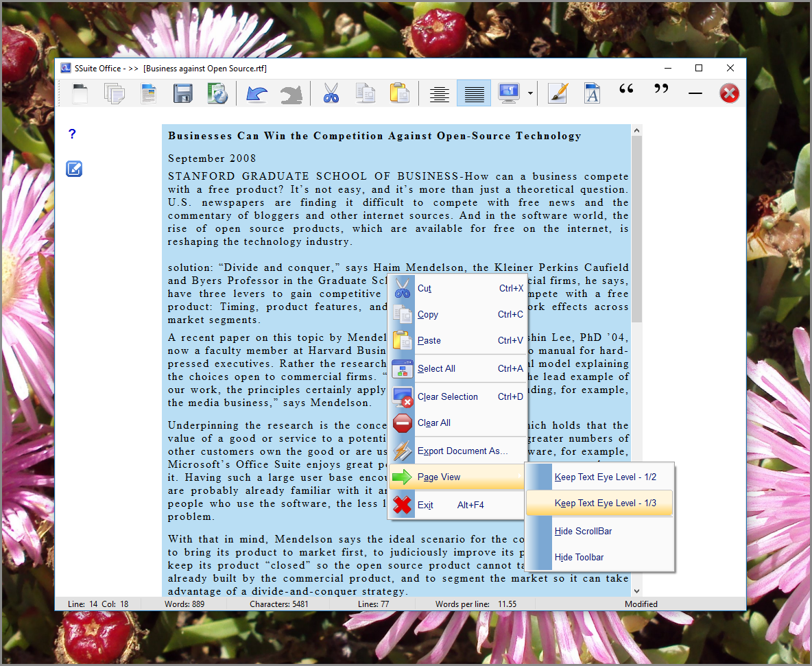This screenshot has height=666, width=812.
Task: Toggle Hide ScrollBar in submenu
Action: point(583,531)
